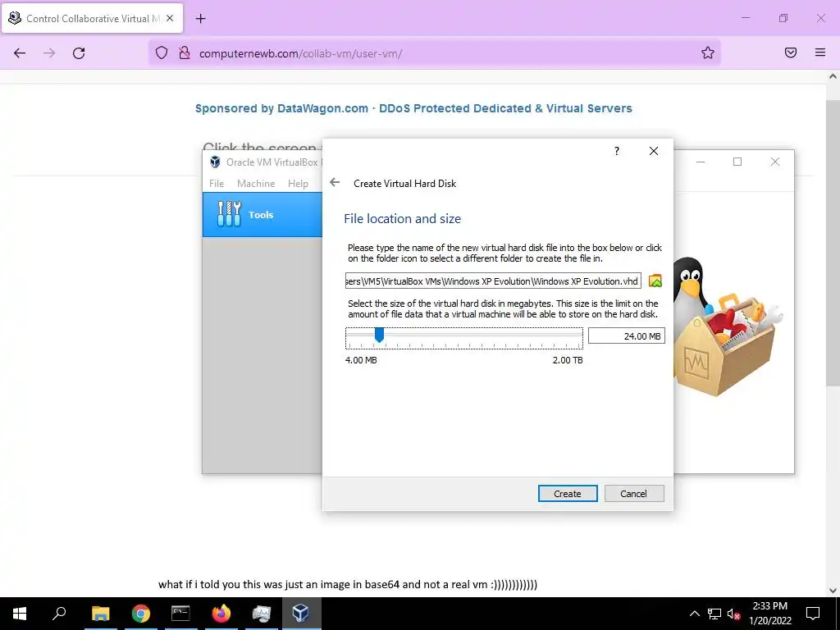
Task: Reload the page with refresh icon
Action: (79, 53)
